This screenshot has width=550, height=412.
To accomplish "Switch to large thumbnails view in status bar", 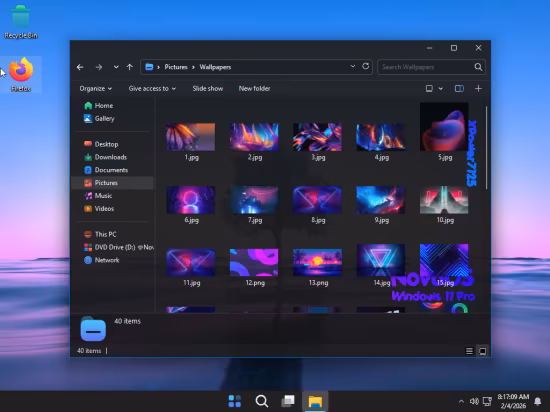I will [483, 351].
